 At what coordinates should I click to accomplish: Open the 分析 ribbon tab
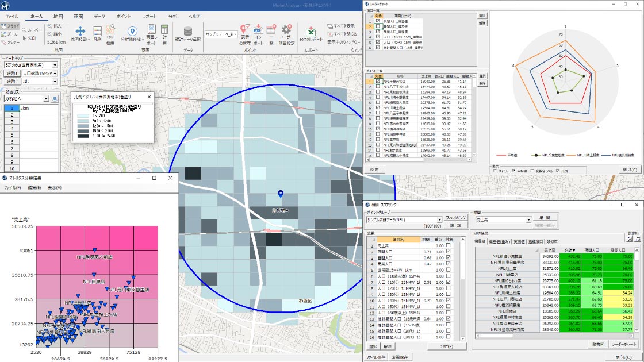tap(172, 17)
